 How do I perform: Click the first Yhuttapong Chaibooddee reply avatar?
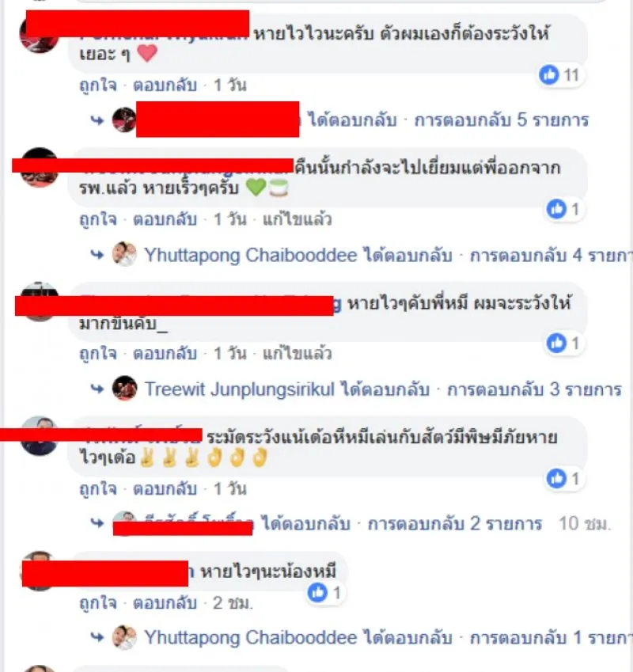pos(124,254)
